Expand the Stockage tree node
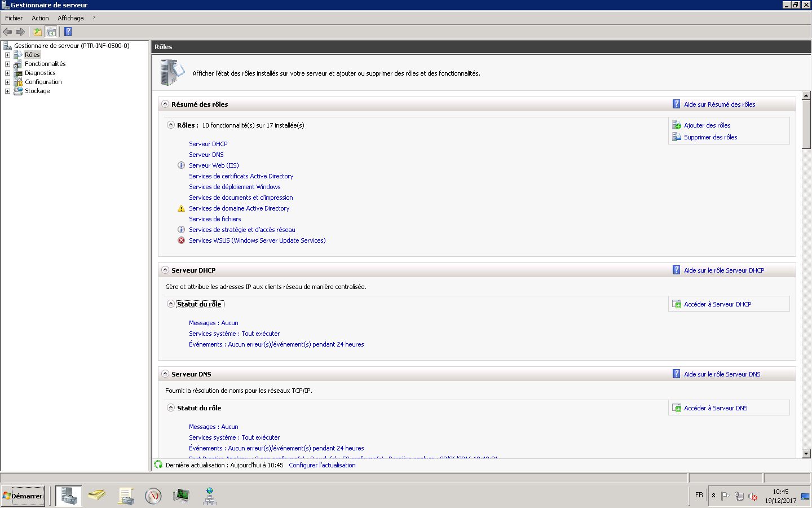Screen dimensions: 812x508 7,91
